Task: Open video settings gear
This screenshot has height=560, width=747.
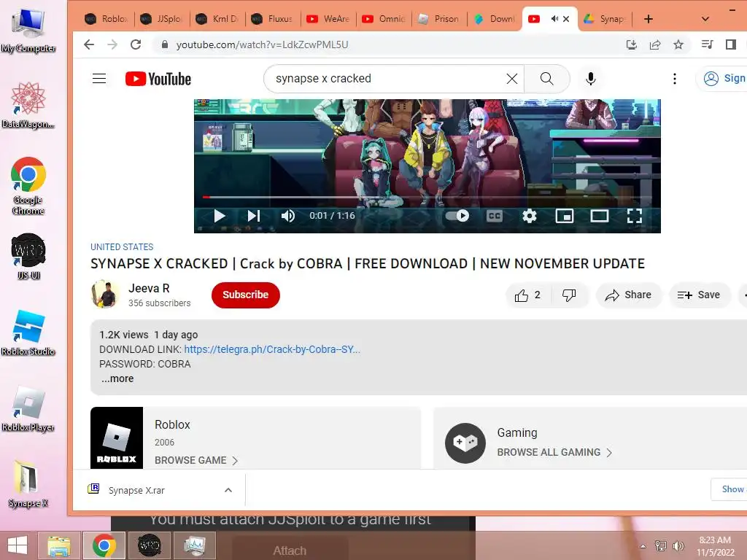Action: click(x=530, y=216)
